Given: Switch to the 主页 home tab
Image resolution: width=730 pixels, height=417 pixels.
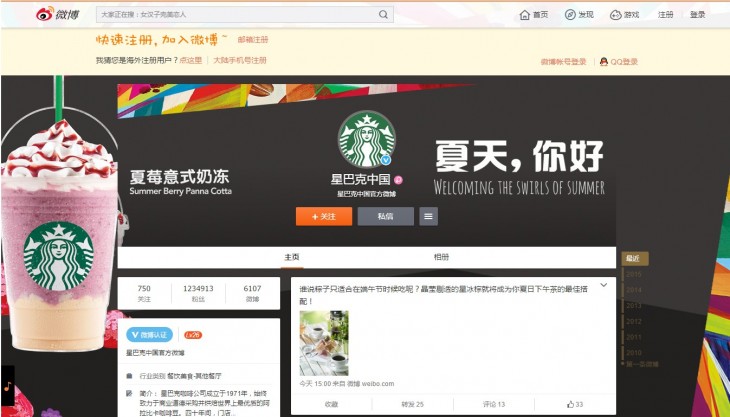Looking at the screenshot, I should (292, 257).
